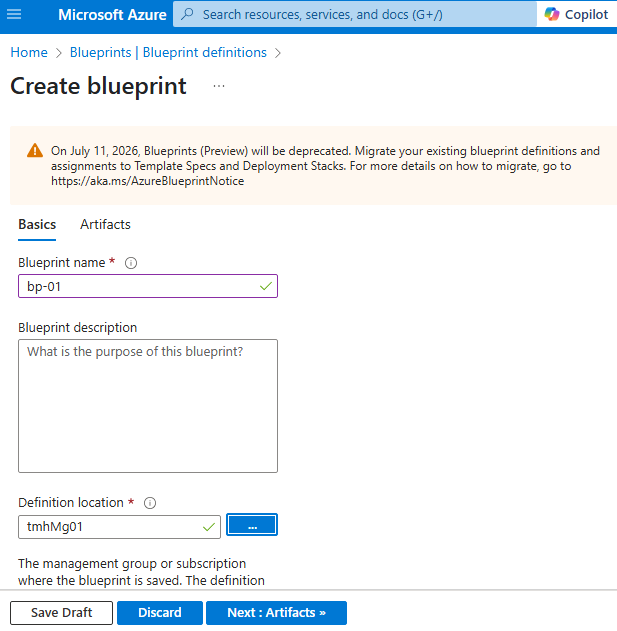Click the Definition location label

(71, 503)
